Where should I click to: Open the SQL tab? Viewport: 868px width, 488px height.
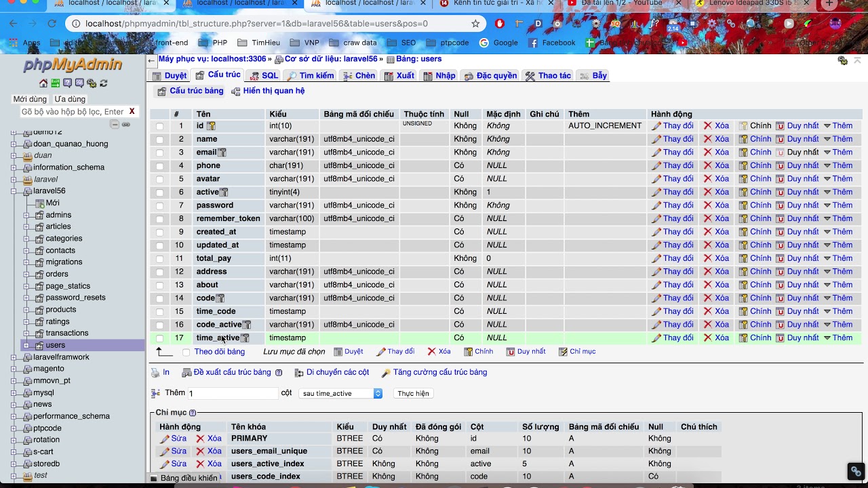pos(264,75)
